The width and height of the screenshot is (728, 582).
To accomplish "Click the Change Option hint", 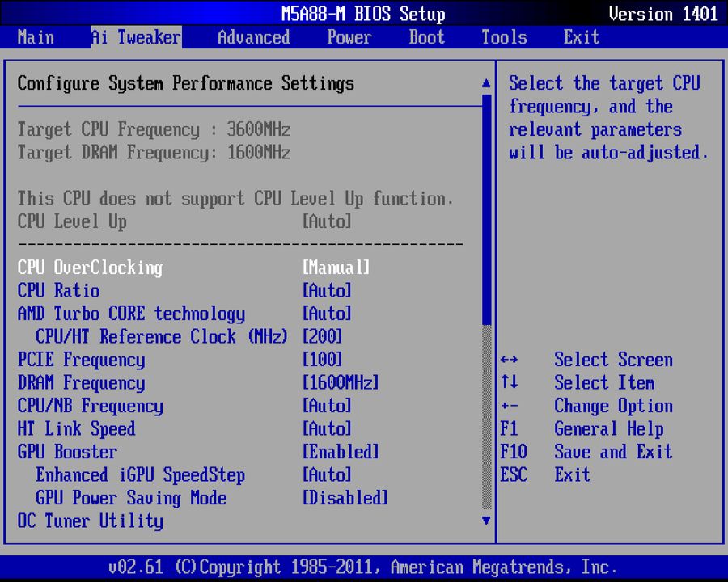I will point(613,406).
